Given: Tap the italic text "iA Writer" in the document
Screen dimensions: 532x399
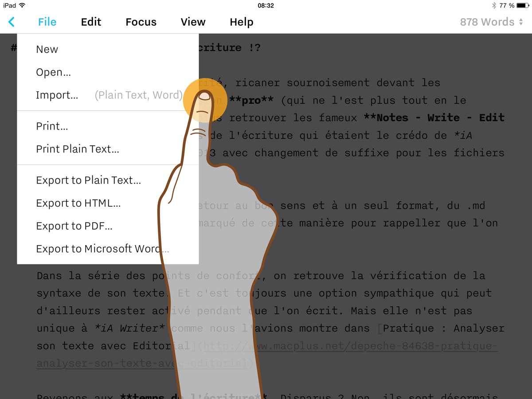Looking at the screenshot, I should (x=130, y=329).
